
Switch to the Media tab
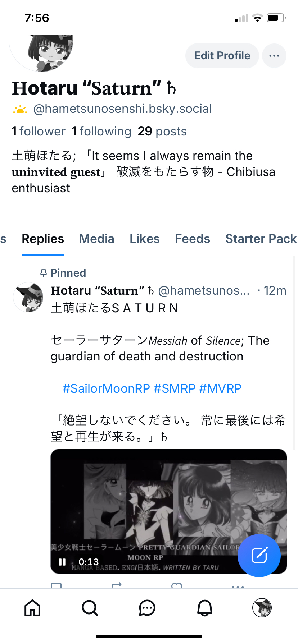click(x=96, y=239)
